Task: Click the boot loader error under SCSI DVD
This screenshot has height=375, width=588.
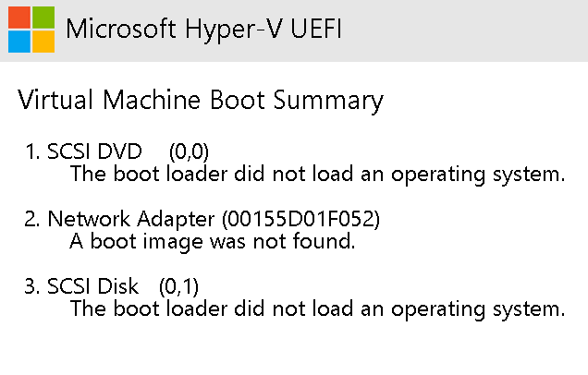Action: 317,173
